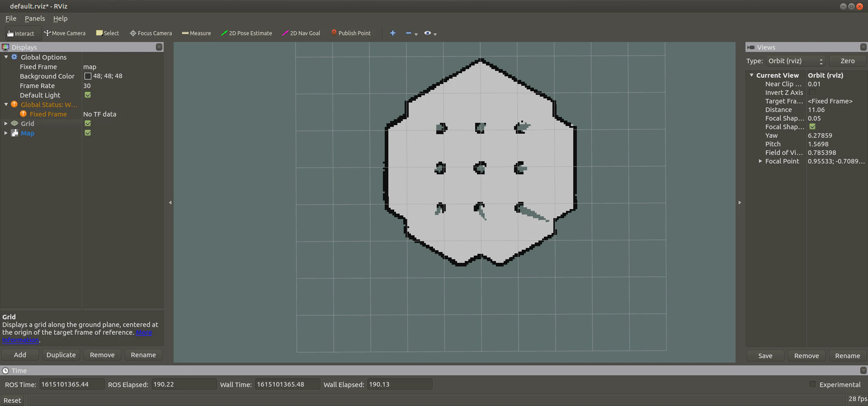This screenshot has height=406, width=868.
Task: Click the blue plus add-tool icon
Action: coord(393,33)
